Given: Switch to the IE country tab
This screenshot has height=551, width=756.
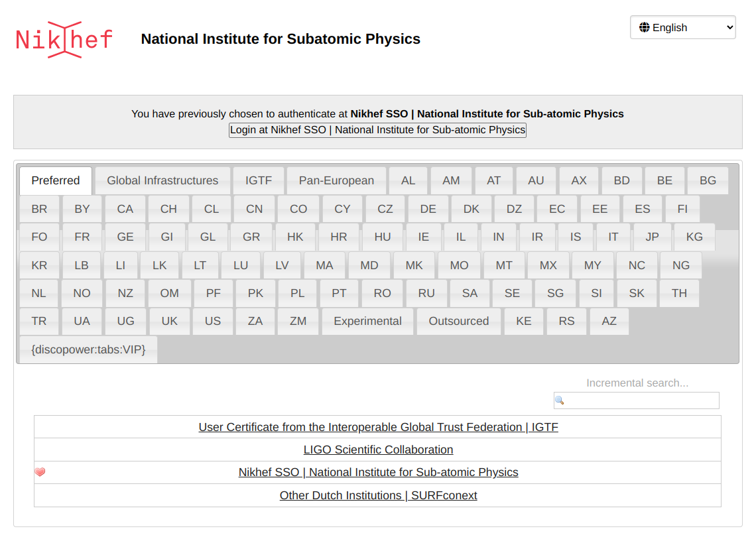Looking at the screenshot, I should point(423,237).
